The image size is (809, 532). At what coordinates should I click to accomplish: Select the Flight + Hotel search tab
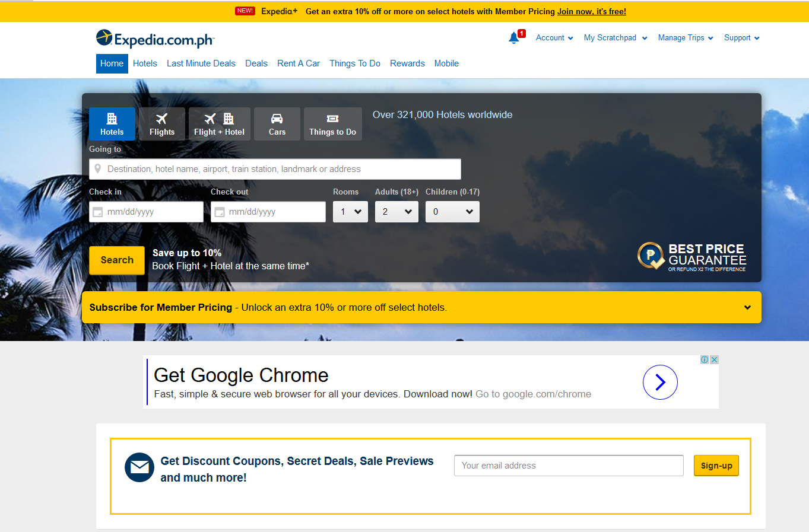click(220, 124)
